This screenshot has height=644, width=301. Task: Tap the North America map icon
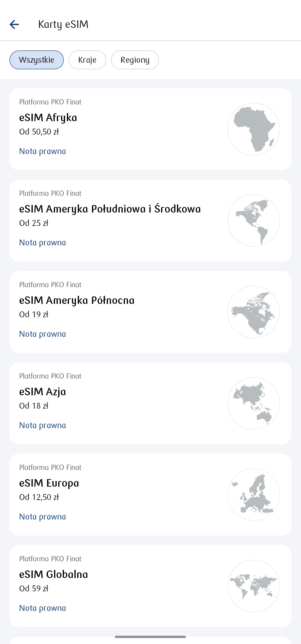point(253,312)
